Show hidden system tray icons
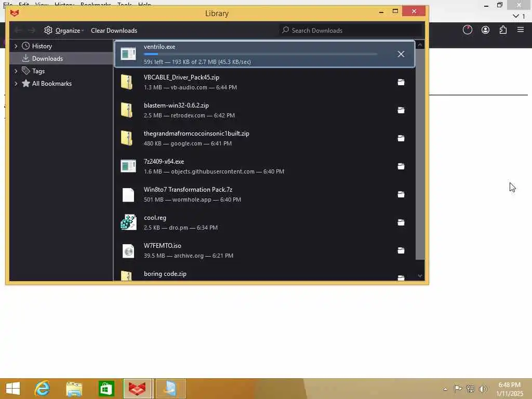Viewport: 532px width, 399px height. (445, 389)
